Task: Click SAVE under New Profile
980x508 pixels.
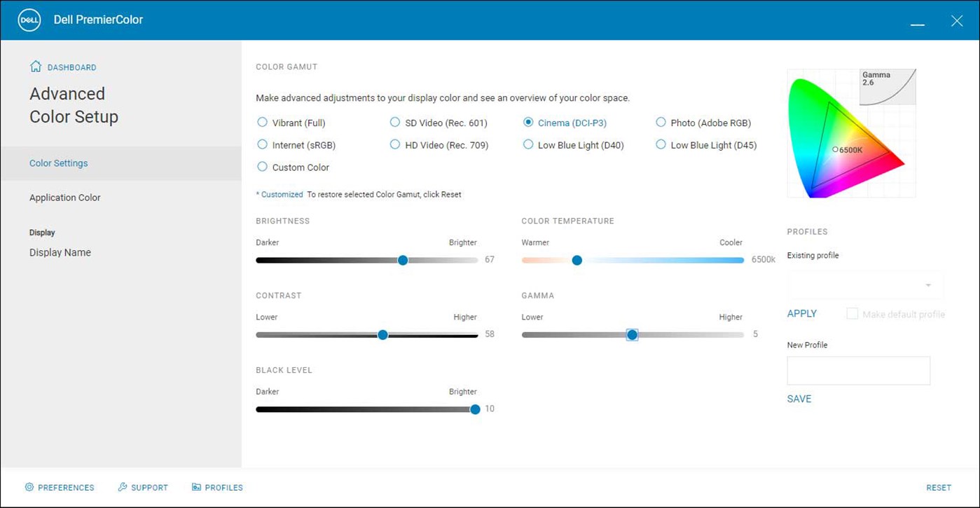Action: click(799, 398)
